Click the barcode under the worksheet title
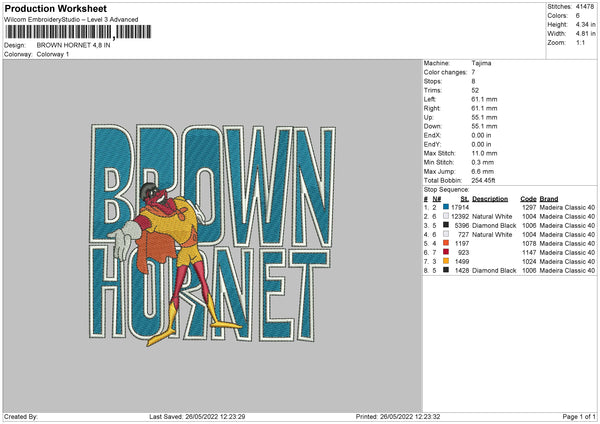The height and width of the screenshot is (424, 600). 78,32
